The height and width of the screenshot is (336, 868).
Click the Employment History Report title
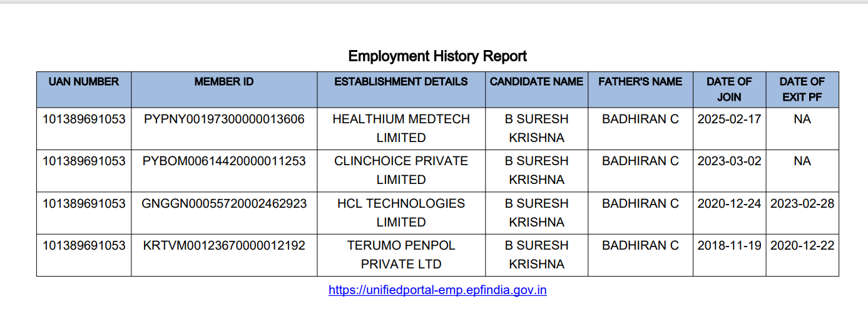(437, 56)
